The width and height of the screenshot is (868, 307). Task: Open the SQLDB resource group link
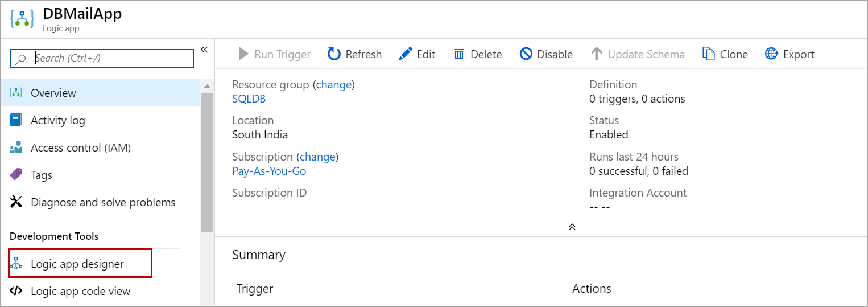click(x=249, y=99)
